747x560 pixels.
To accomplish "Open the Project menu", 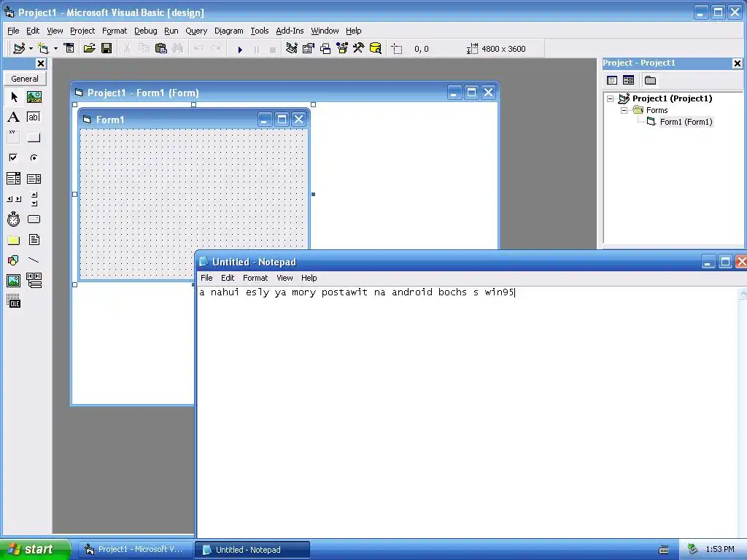I will tap(82, 31).
